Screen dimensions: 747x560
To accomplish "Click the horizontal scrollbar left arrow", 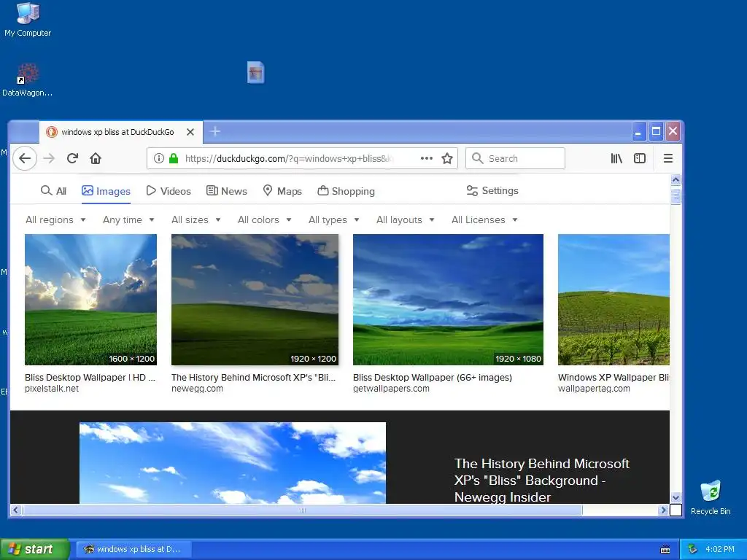I will point(15,510).
